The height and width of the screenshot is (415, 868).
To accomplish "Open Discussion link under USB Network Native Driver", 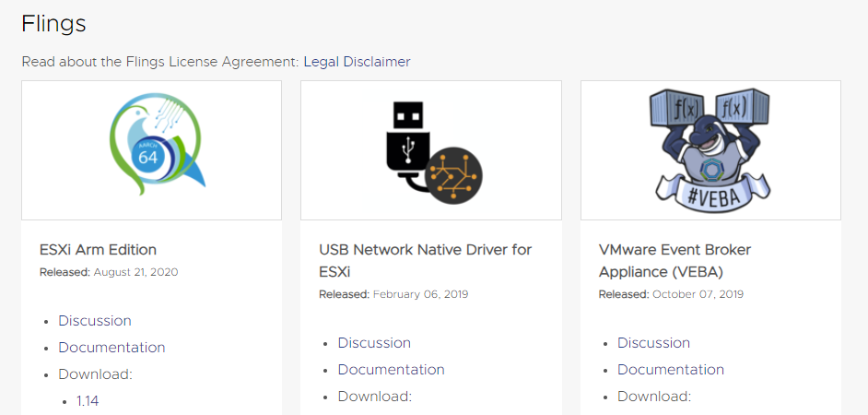I will click(x=374, y=343).
